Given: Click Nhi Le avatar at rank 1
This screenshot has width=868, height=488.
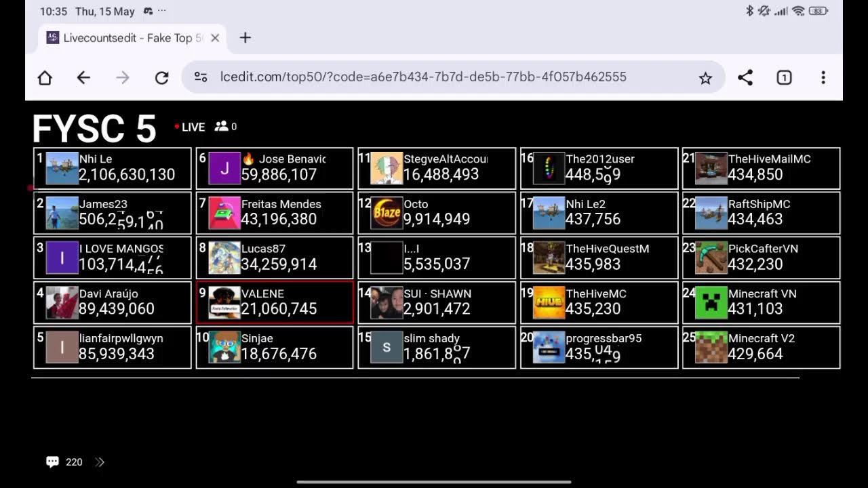Looking at the screenshot, I should (x=62, y=169).
